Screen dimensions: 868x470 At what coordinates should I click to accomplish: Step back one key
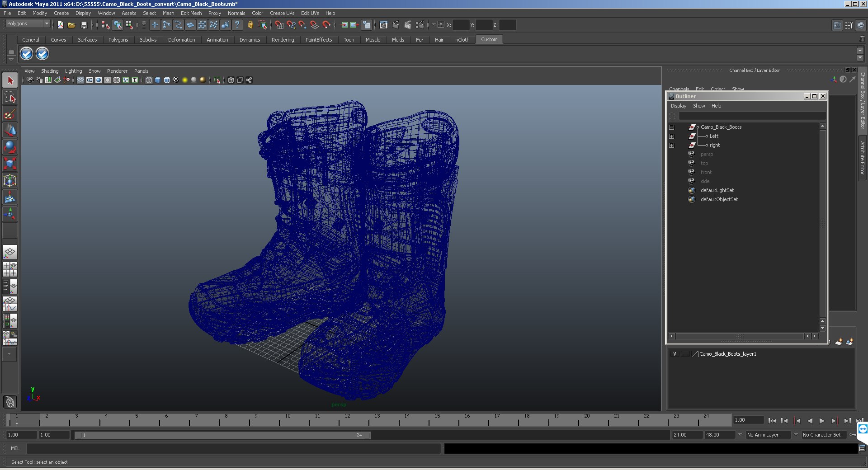pos(797,421)
